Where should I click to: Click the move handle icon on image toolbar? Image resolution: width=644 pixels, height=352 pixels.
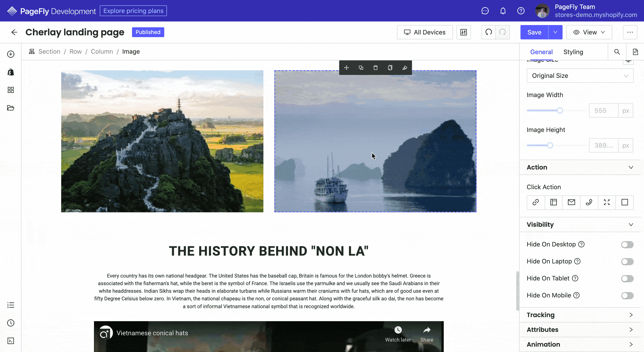346,68
